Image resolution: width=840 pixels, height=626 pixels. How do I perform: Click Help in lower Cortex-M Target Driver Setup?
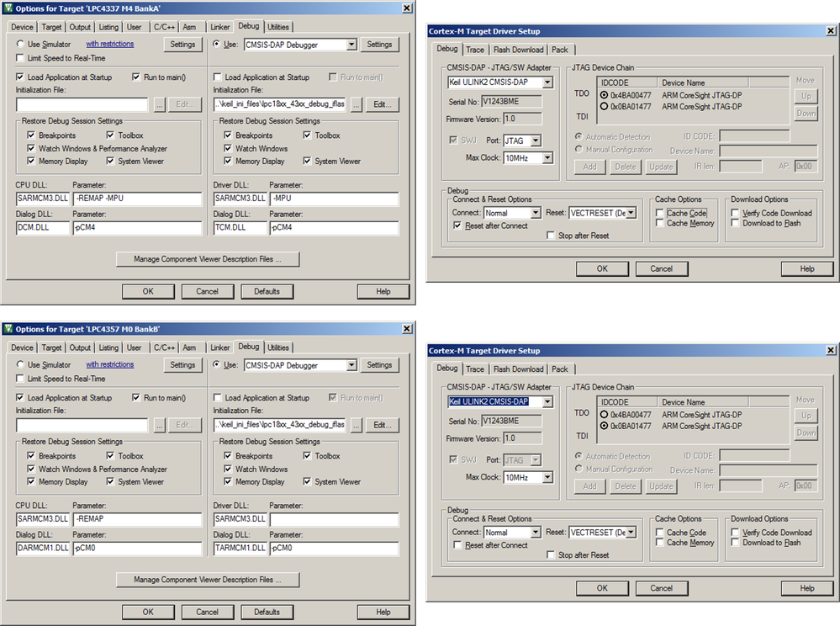tap(806, 588)
